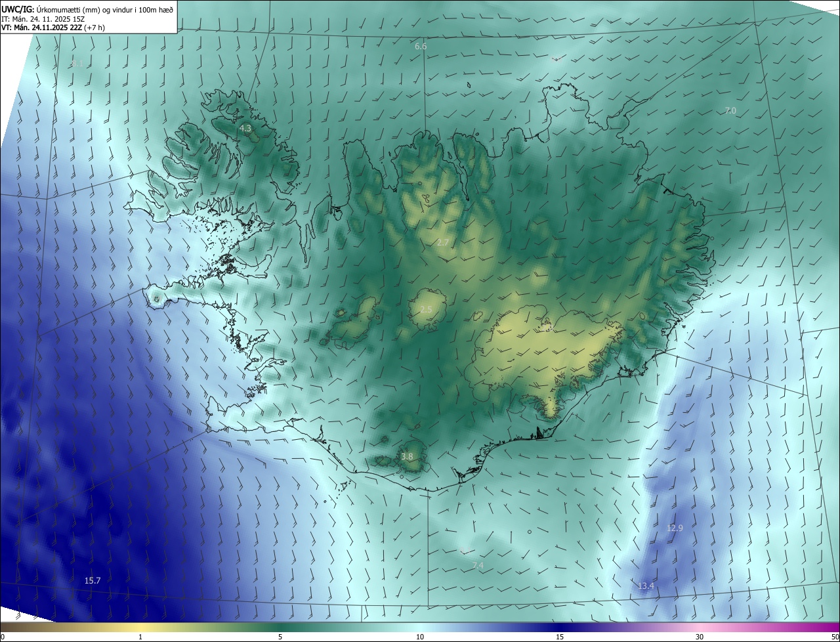Screen dimensions: 840x642
Task: Click the 13.4 value on the map
Action: coord(646,586)
